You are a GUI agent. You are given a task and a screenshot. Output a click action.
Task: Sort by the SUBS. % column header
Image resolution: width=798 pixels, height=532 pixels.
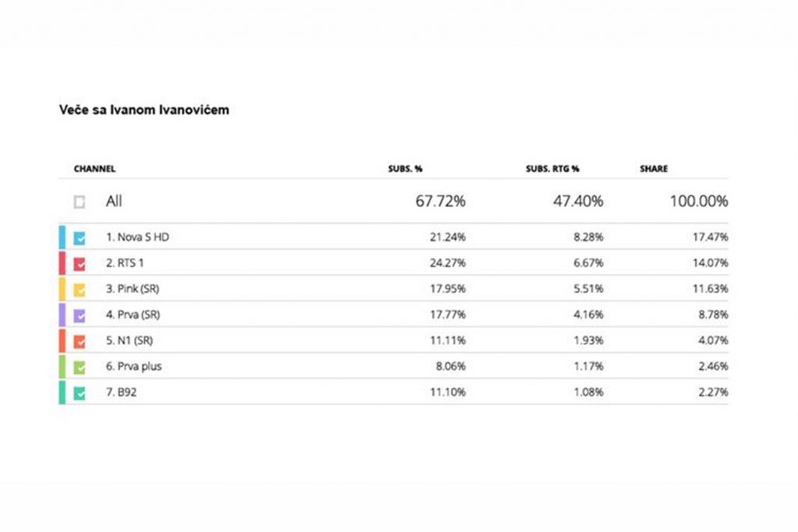[x=405, y=169]
